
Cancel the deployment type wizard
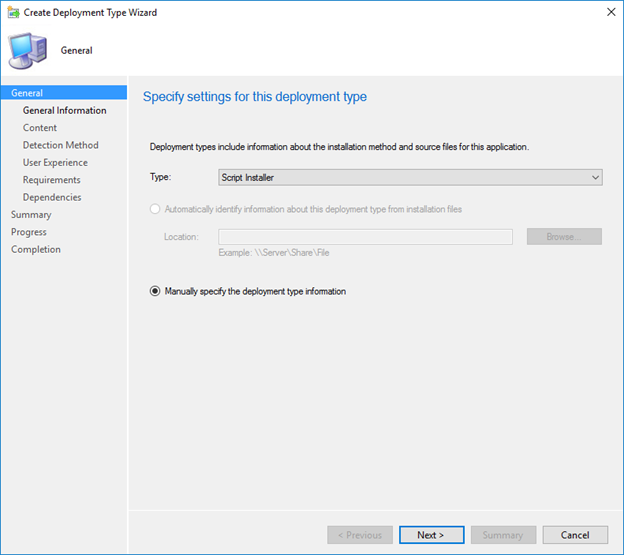[574, 535]
